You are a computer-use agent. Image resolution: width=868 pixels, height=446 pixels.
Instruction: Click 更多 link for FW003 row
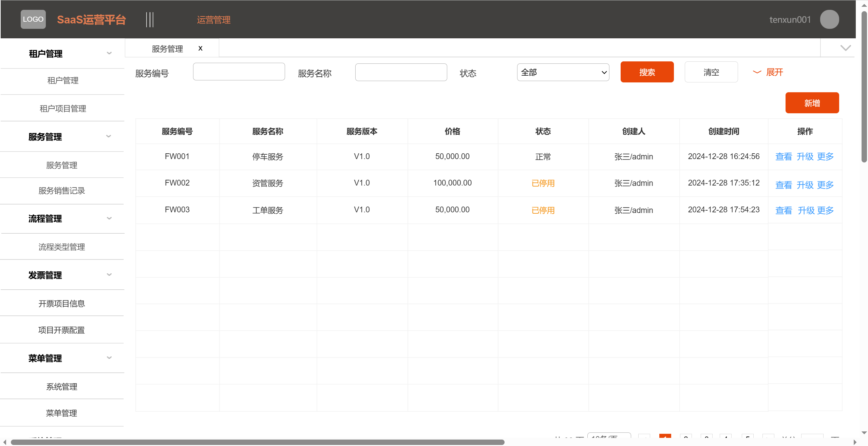(x=825, y=210)
